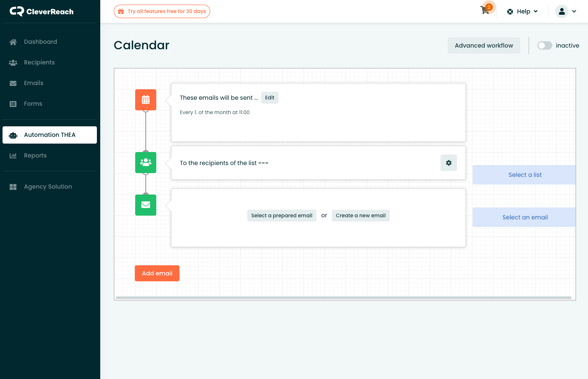The image size is (588, 379).
Task: Toggle the workflow inactive switch
Action: click(545, 45)
